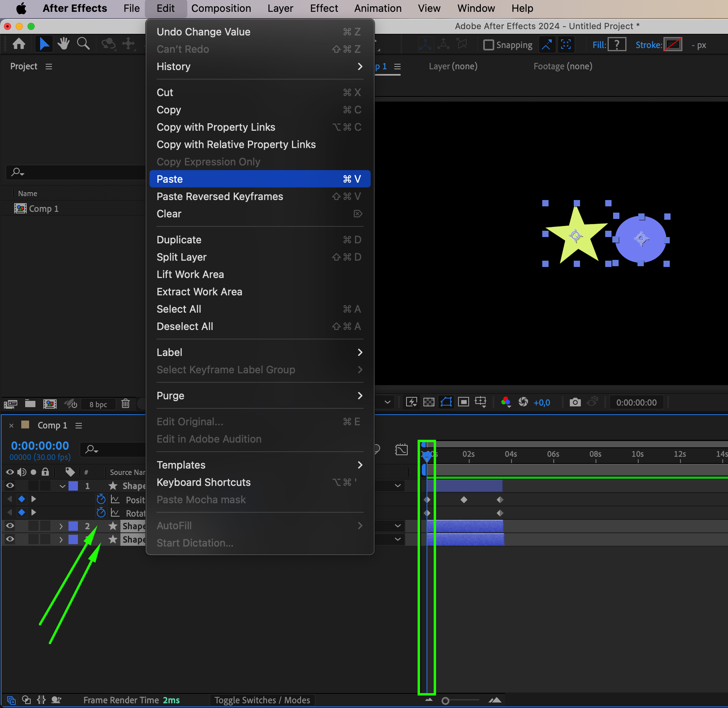Select the Hand tool
This screenshot has width=728, height=708.
[x=63, y=44]
